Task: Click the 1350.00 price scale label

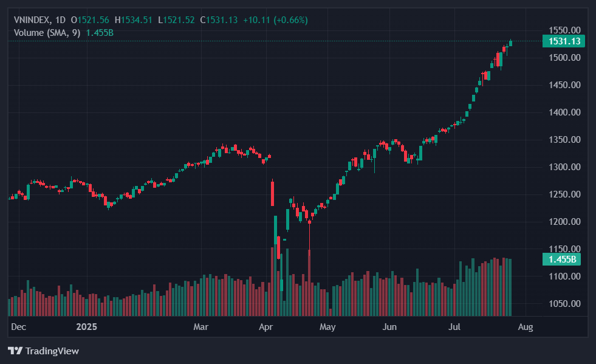Action: point(564,140)
